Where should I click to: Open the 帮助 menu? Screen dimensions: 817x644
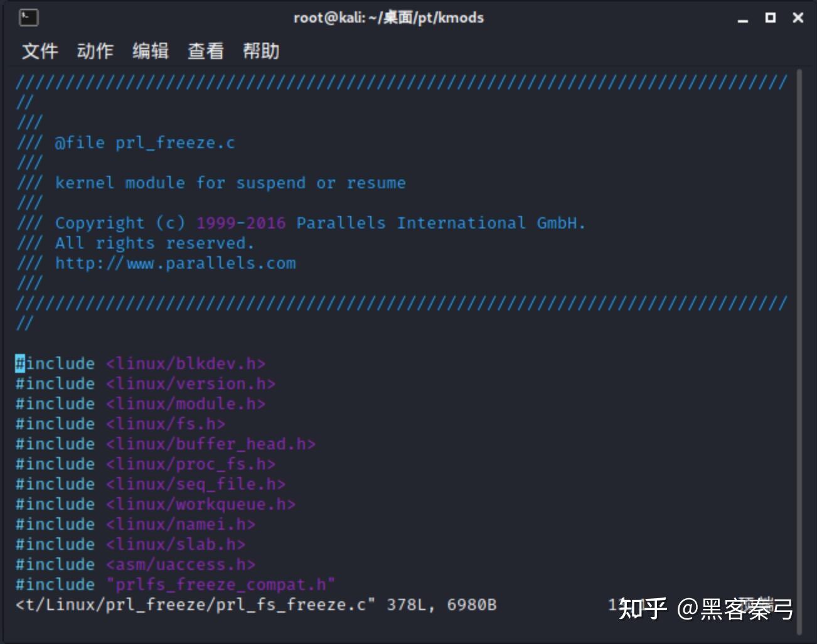tap(262, 51)
